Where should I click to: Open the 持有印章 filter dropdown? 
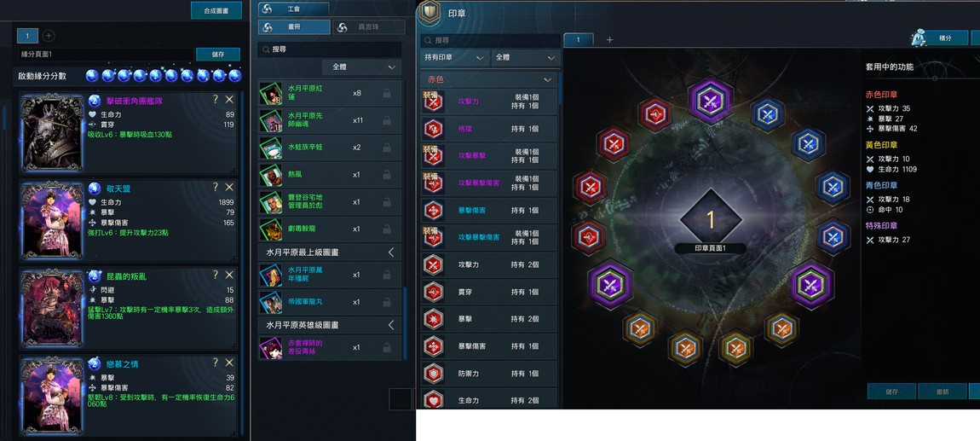point(454,57)
